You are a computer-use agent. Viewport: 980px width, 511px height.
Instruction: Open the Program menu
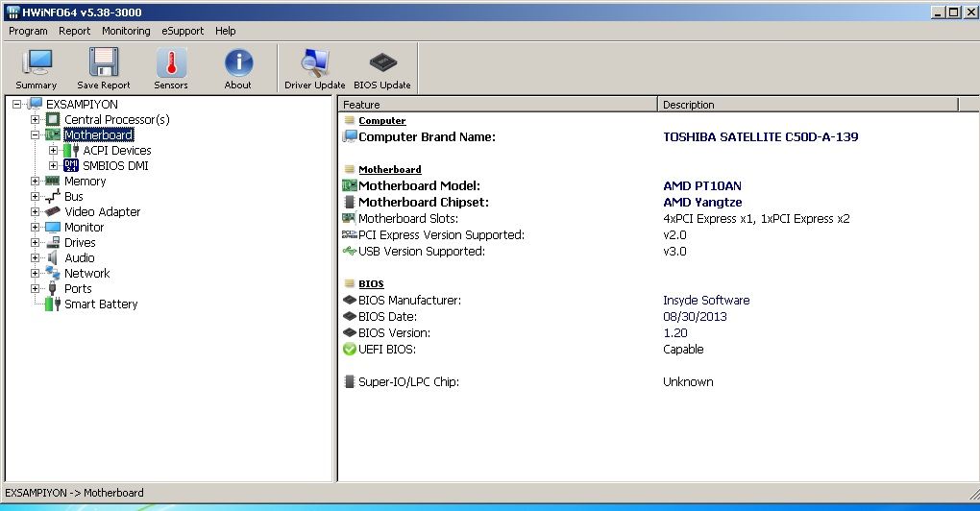click(x=28, y=31)
